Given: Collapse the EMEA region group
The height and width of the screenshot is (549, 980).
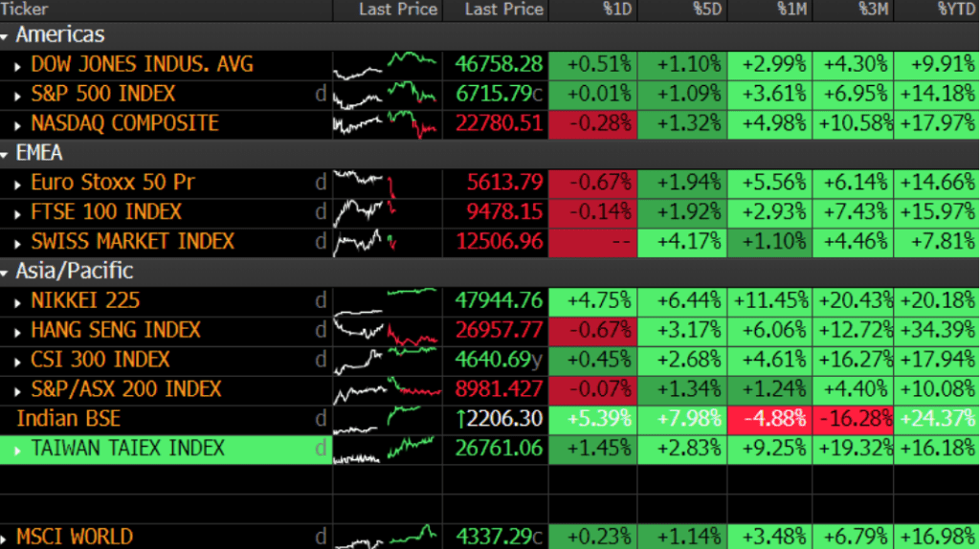Looking at the screenshot, I should [7, 153].
